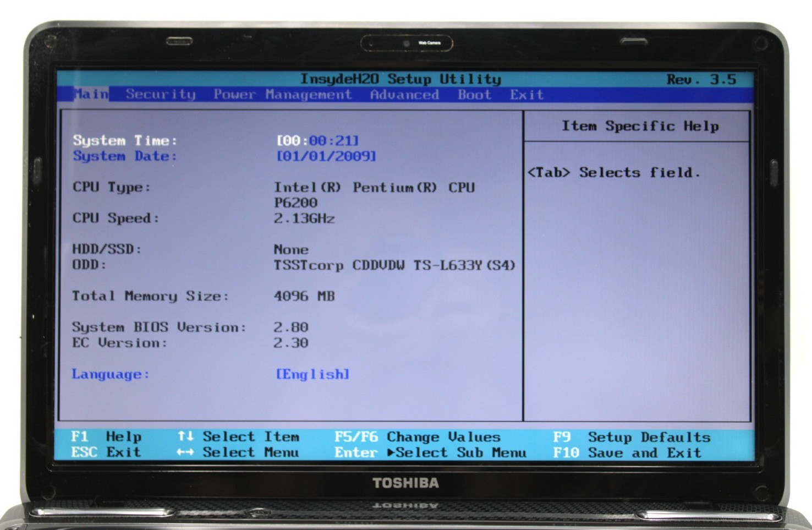
Task: Click the EC Version label
Action: (120, 343)
